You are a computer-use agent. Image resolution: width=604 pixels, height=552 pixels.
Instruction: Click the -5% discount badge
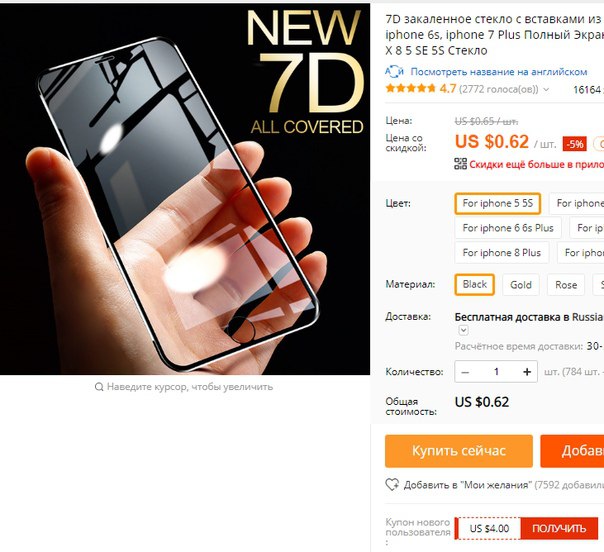(x=575, y=144)
